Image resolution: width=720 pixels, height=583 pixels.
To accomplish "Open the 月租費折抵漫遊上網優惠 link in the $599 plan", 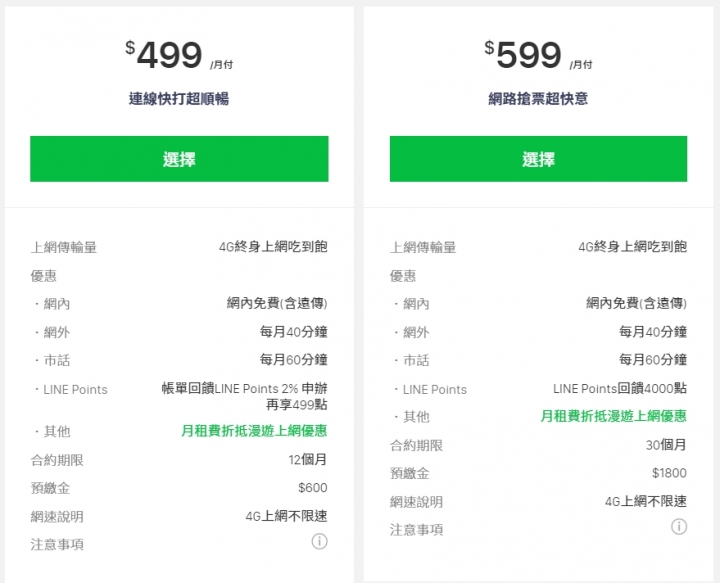I will tap(613, 416).
